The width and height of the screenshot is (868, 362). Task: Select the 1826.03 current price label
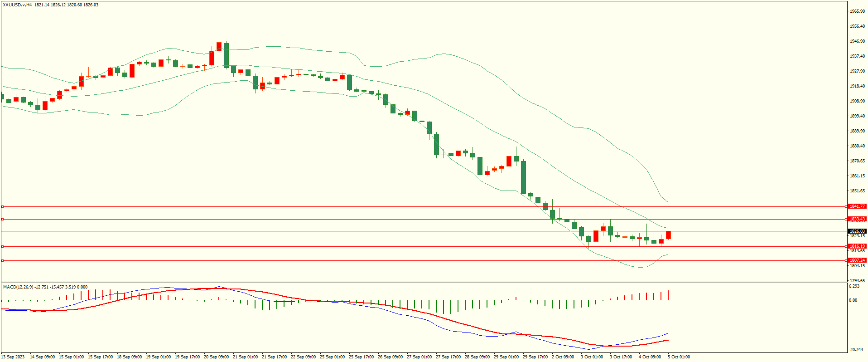click(857, 231)
